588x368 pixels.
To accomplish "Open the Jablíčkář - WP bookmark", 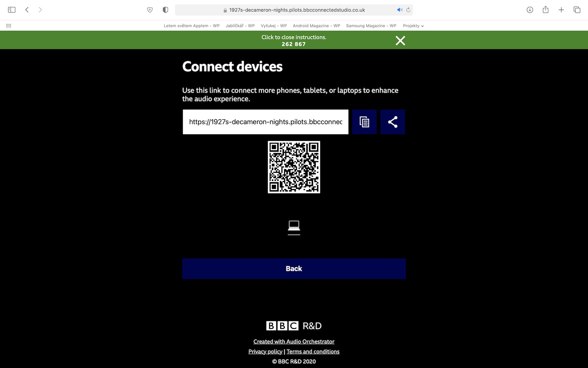I will [240, 26].
